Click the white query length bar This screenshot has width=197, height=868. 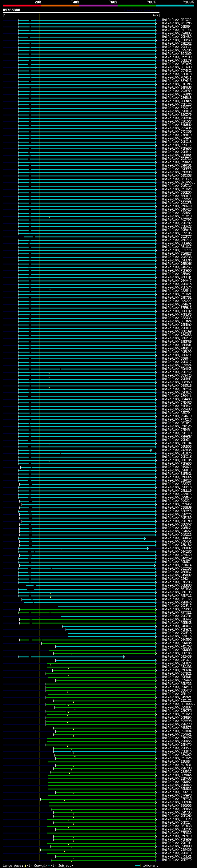click(x=81, y=12)
